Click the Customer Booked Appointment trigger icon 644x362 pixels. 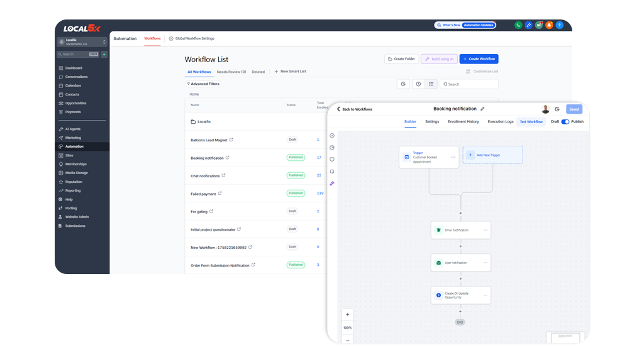[x=406, y=156]
